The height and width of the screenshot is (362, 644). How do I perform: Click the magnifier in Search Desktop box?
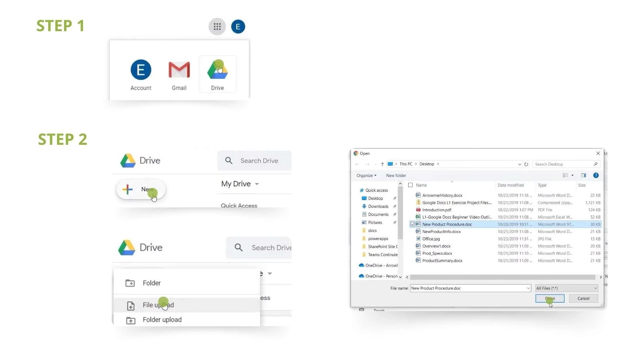(x=595, y=164)
